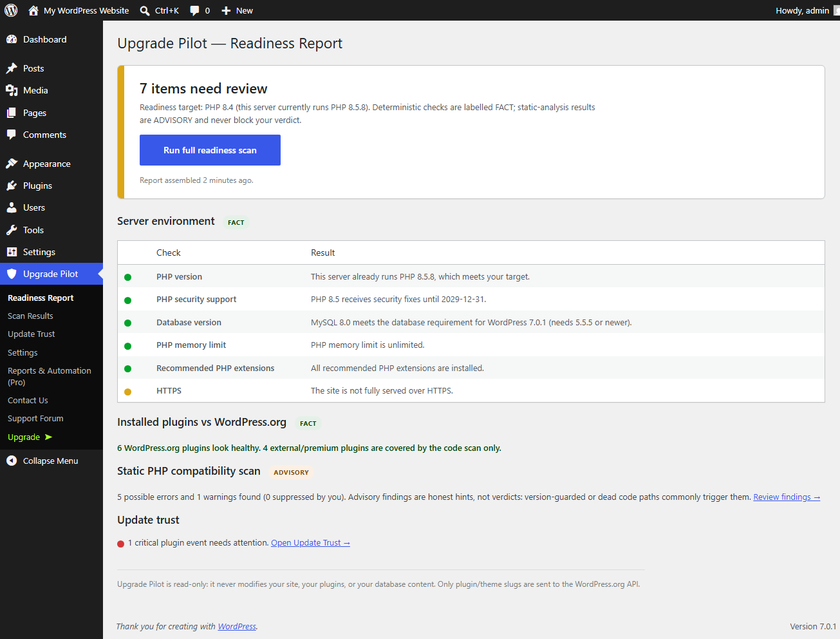Click the amber status dot for HTTPS
The height and width of the screenshot is (639, 840).
(127, 392)
